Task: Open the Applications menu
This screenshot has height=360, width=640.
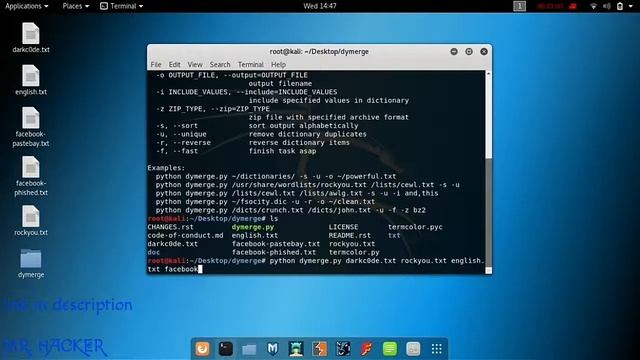Action: tap(27, 6)
